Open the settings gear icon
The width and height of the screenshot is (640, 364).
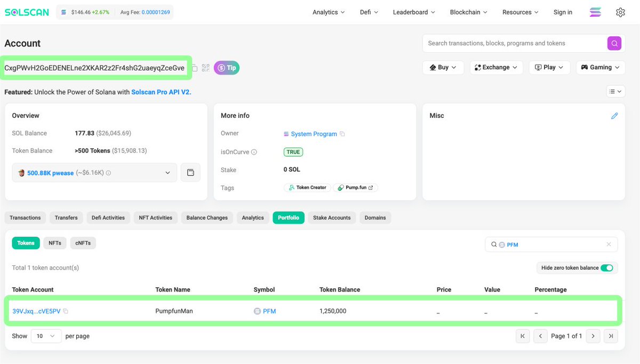(620, 12)
